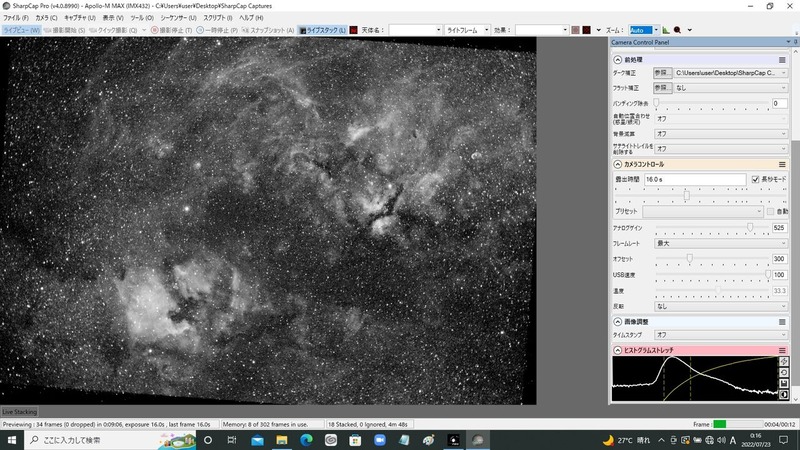Collapse the 画像調整 section
This screenshot has height=450, width=800.
[x=617, y=322]
